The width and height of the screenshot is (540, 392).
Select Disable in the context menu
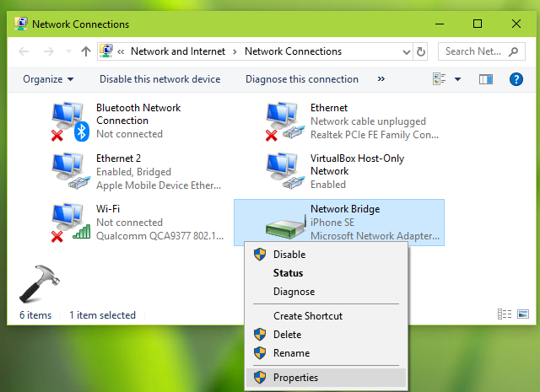pos(289,255)
